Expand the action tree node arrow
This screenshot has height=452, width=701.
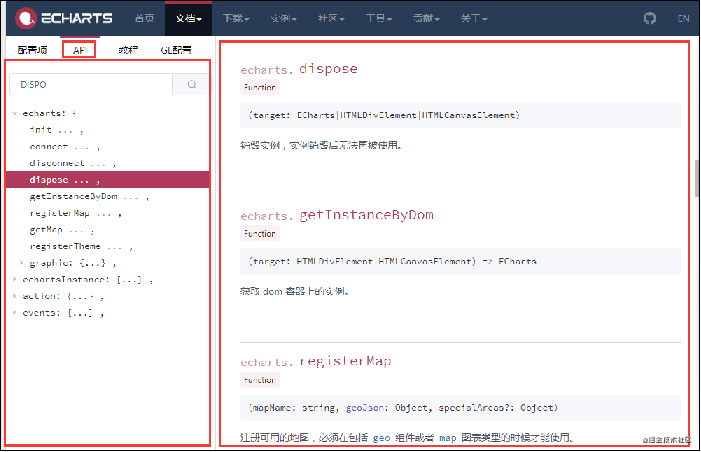(x=14, y=296)
